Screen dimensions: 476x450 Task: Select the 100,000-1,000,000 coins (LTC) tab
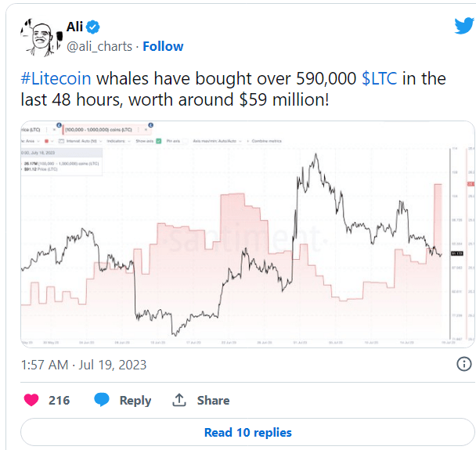[99, 130]
